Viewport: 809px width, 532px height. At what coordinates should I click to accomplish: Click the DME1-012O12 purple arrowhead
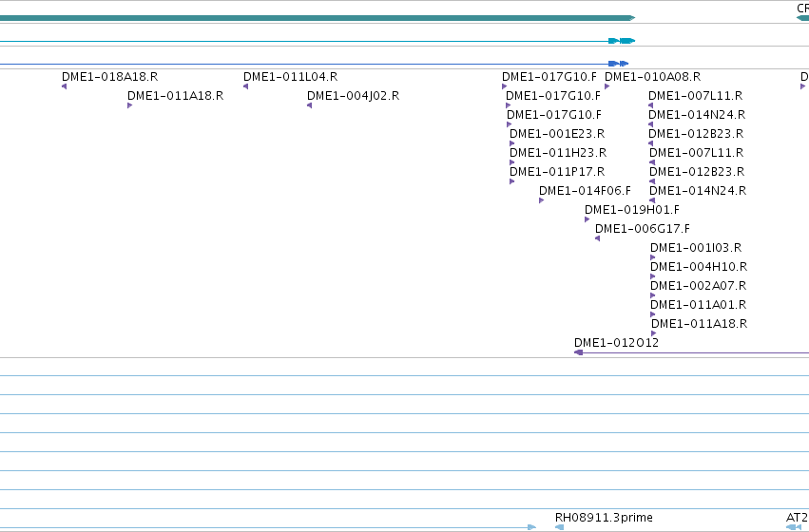tap(578, 352)
